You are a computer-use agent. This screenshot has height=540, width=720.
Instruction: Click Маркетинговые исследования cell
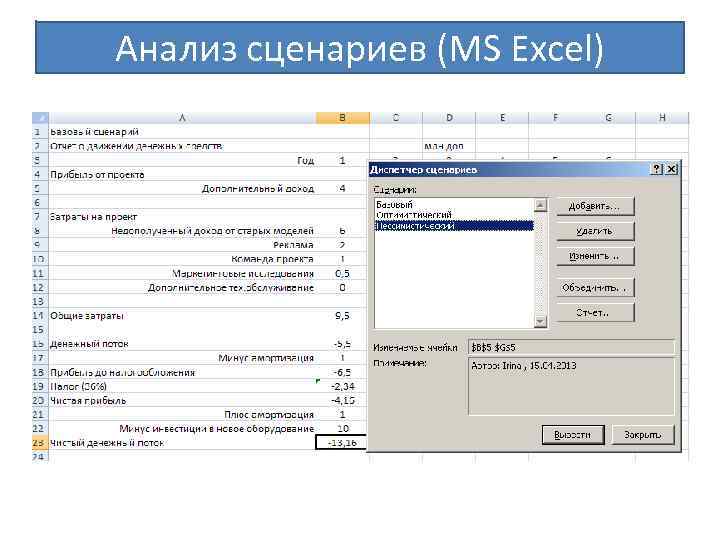pyautogui.click(x=182, y=273)
